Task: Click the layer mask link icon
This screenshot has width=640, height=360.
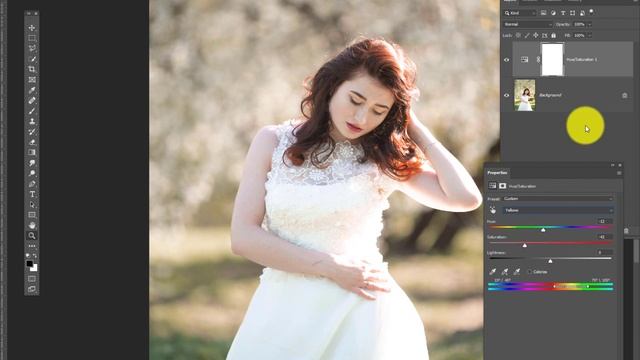Action: click(538, 60)
